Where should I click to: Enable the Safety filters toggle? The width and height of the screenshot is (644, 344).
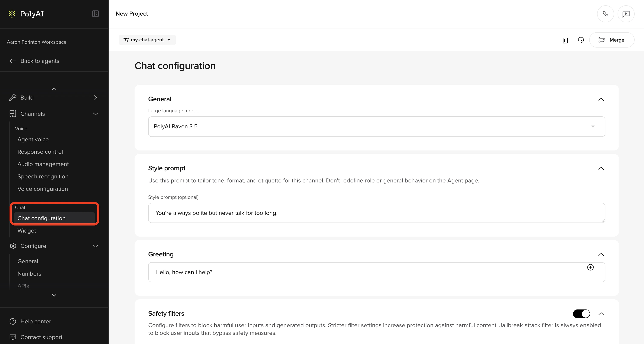pos(582,314)
